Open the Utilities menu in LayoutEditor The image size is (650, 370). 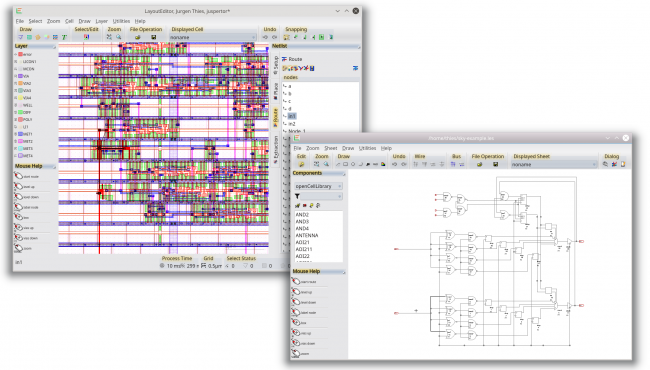[121, 21]
